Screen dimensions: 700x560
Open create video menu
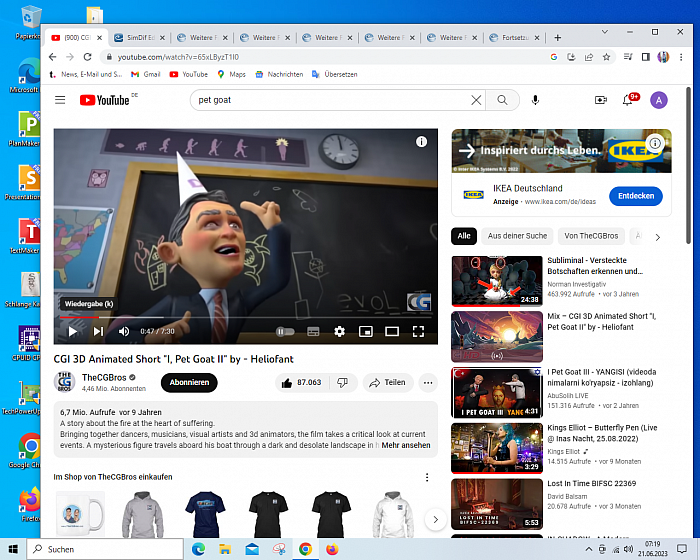tap(601, 100)
